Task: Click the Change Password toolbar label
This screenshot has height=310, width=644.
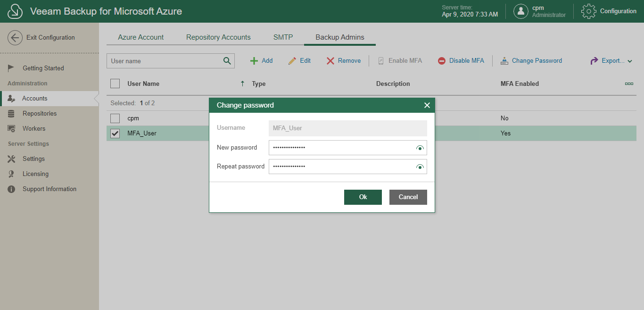Action: tap(537, 61)
